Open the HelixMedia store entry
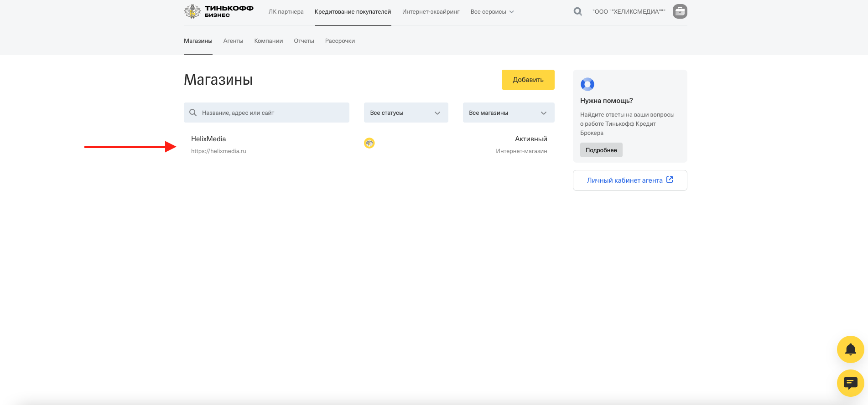This screenshot has width=868, height=405. [x=369, y=144]
